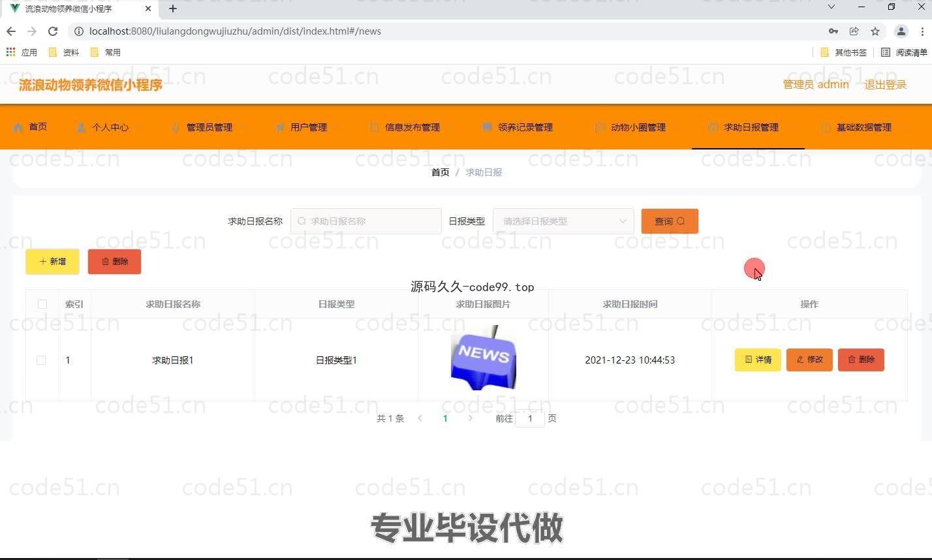This screenshot has height=560, width=932.
Task: Focus the 求助日报名称 search field
Action: click(x=366, y=221)
